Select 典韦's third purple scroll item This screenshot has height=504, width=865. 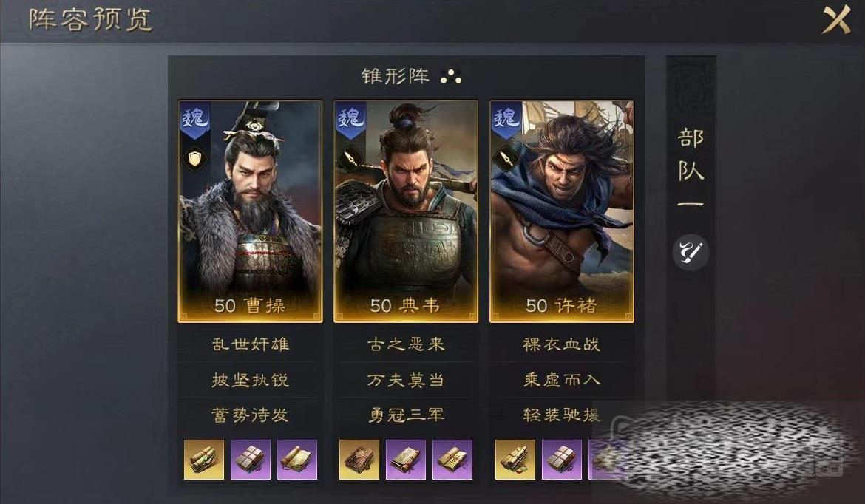(x=452, y=460)
